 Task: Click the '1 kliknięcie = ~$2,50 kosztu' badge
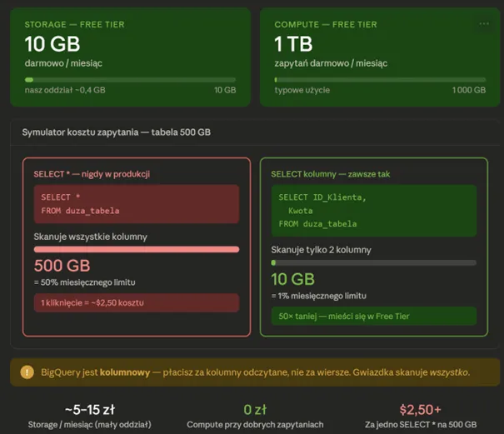tap(137, 302)
